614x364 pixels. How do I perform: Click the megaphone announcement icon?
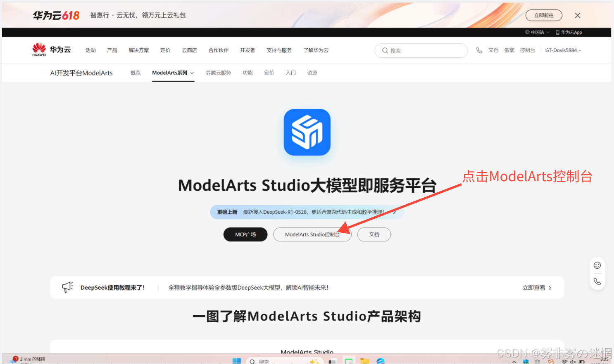pyautogui.click(x=67, y=287)
